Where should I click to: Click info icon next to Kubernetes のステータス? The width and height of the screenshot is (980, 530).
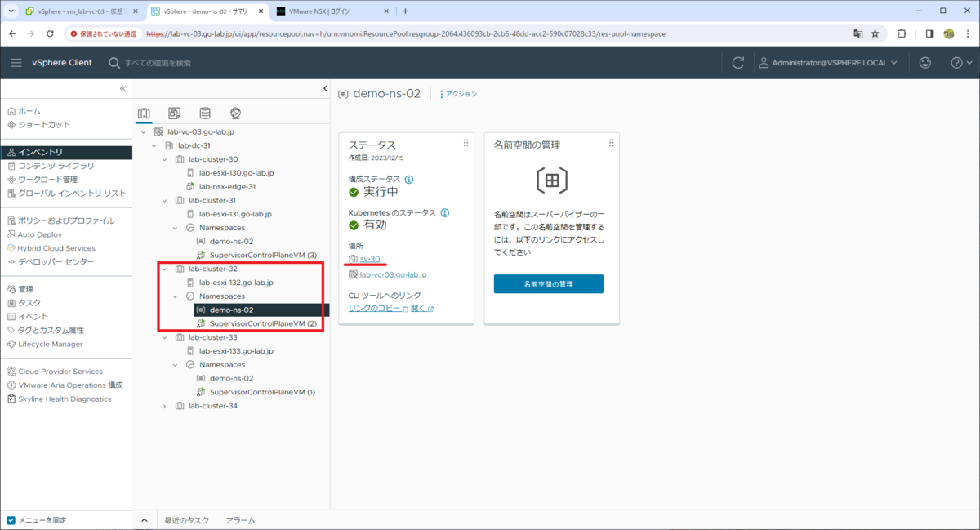(x=445, y=213)
